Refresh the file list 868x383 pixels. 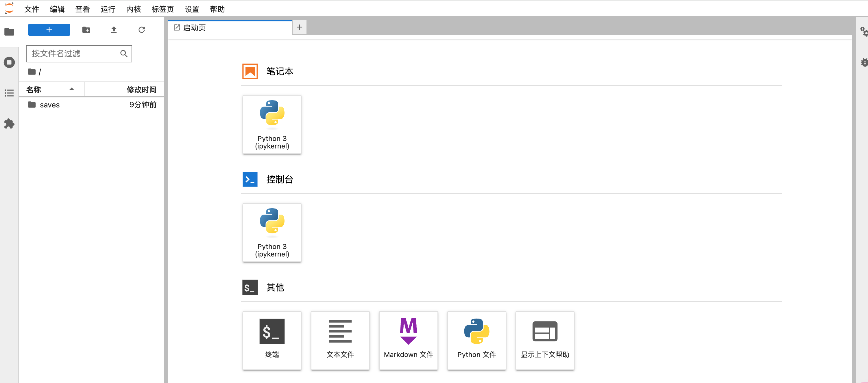pos(141,30)
